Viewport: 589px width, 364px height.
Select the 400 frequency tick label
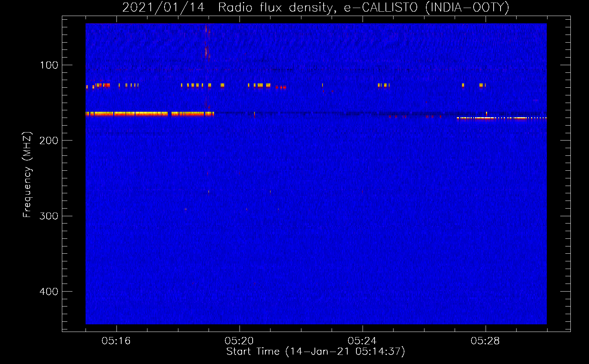click(x=49, y=292)
